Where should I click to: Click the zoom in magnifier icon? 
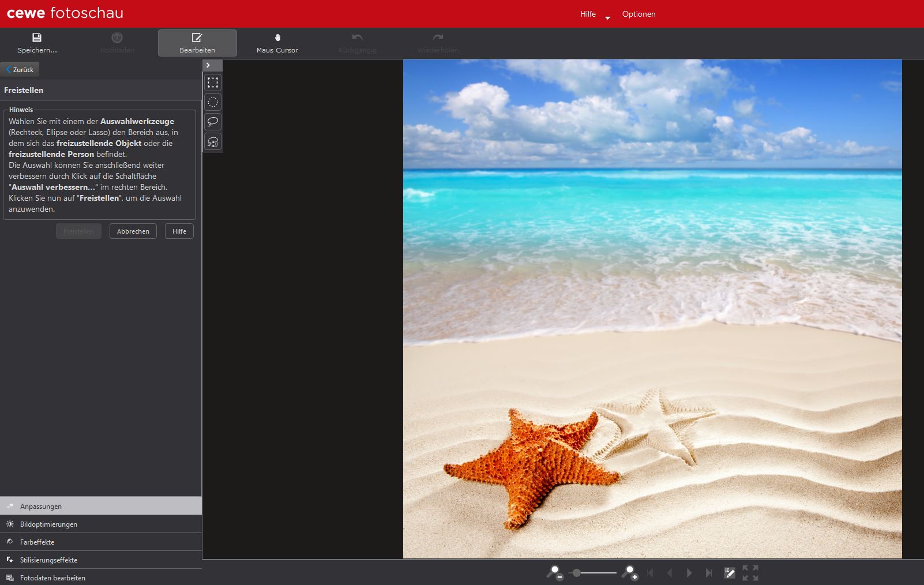tap(629, 573)
